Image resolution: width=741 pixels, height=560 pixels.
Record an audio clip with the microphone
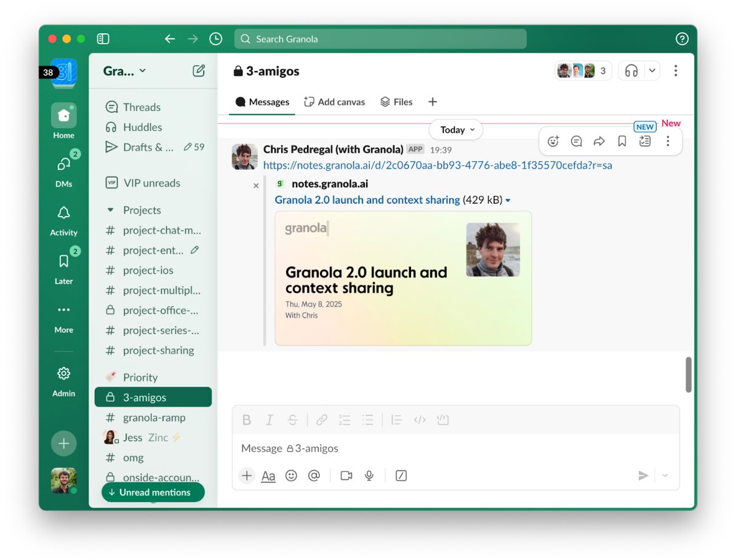coord(369,475)
